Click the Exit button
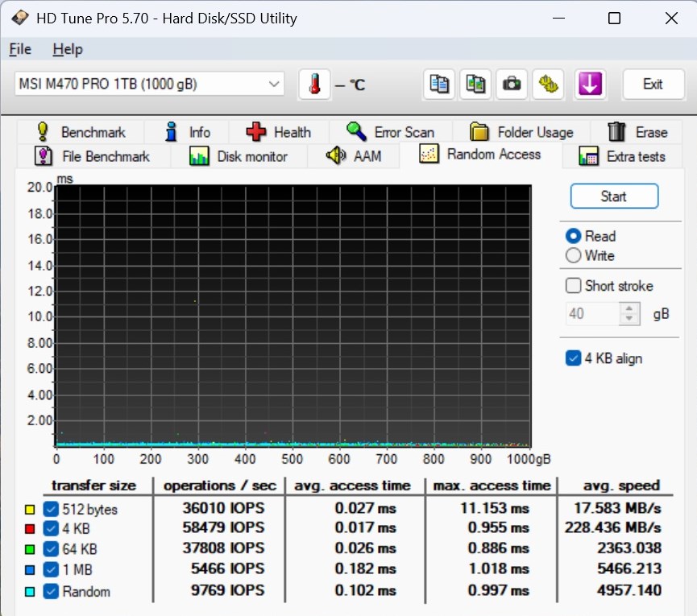This screenshot has width=697, height=616. coord(653,84)
